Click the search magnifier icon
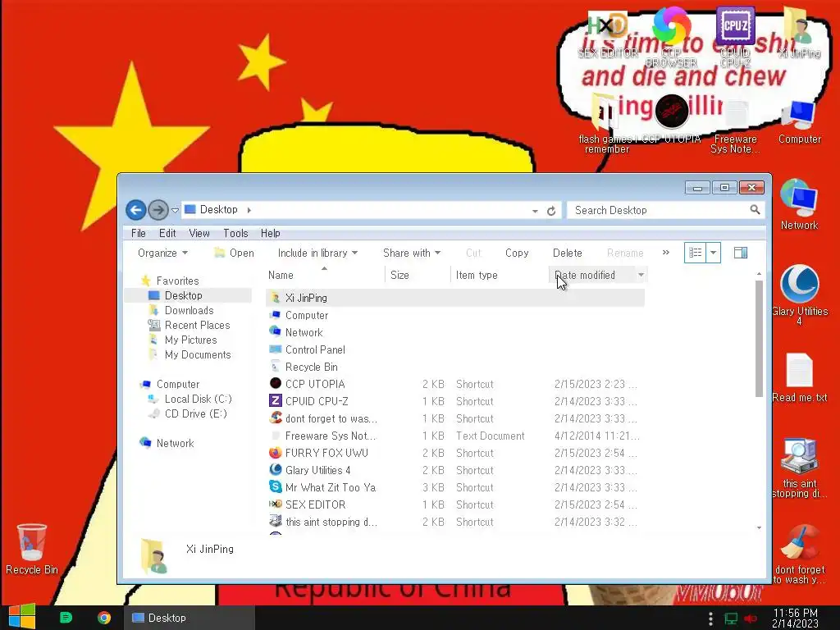The height and width of the screenshot is (630, 840). tap(755, 210)
